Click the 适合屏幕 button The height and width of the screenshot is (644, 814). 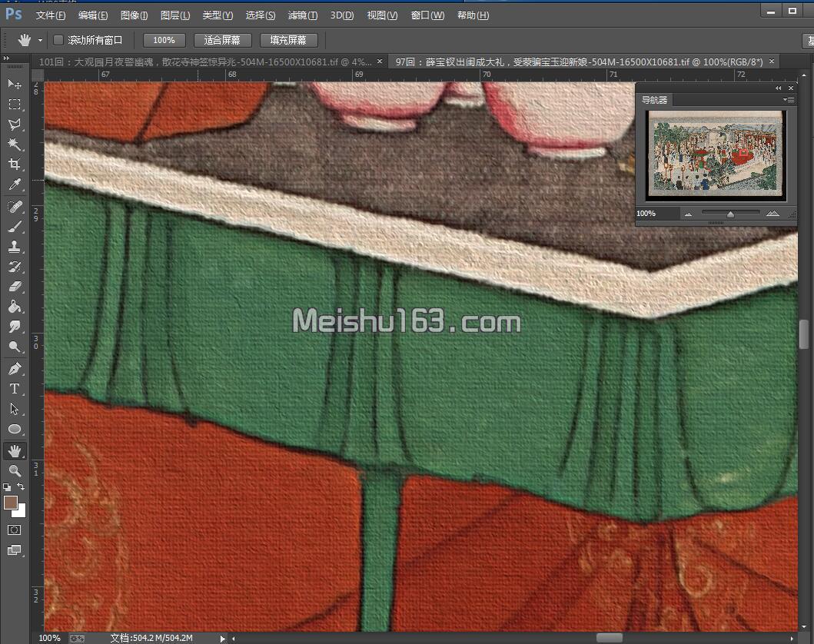(x=222, y=40)
